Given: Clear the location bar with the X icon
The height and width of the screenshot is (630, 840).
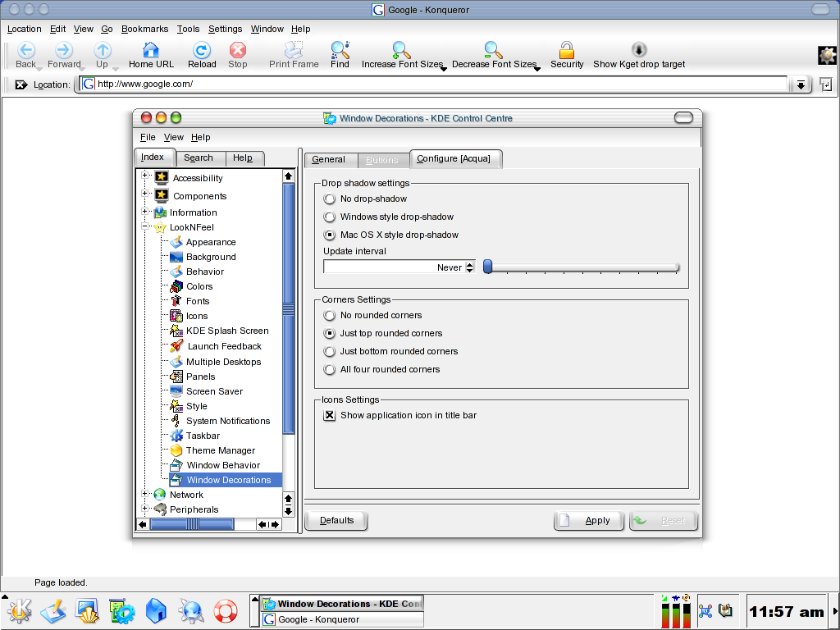Looking at the screenshot, I should coord(21,84).
